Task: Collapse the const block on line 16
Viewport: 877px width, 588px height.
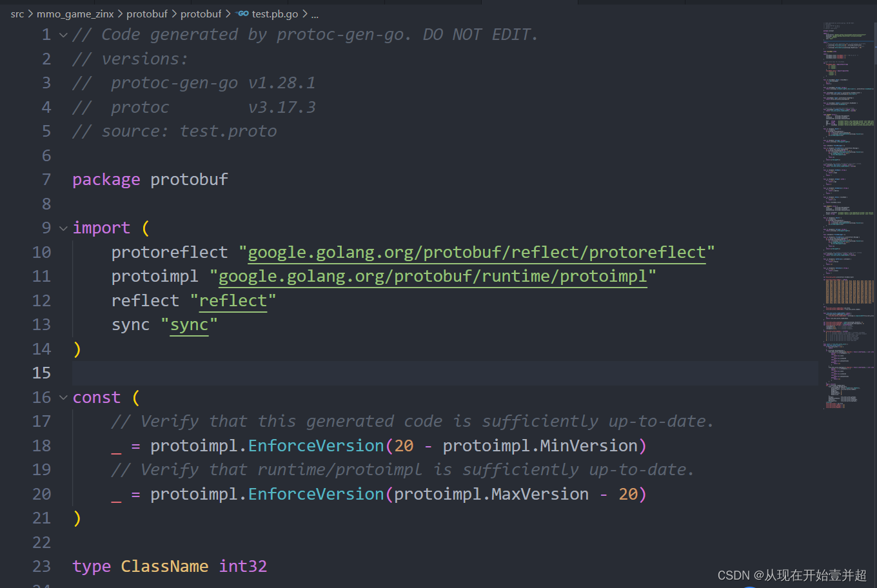Action: coord(63,397)
